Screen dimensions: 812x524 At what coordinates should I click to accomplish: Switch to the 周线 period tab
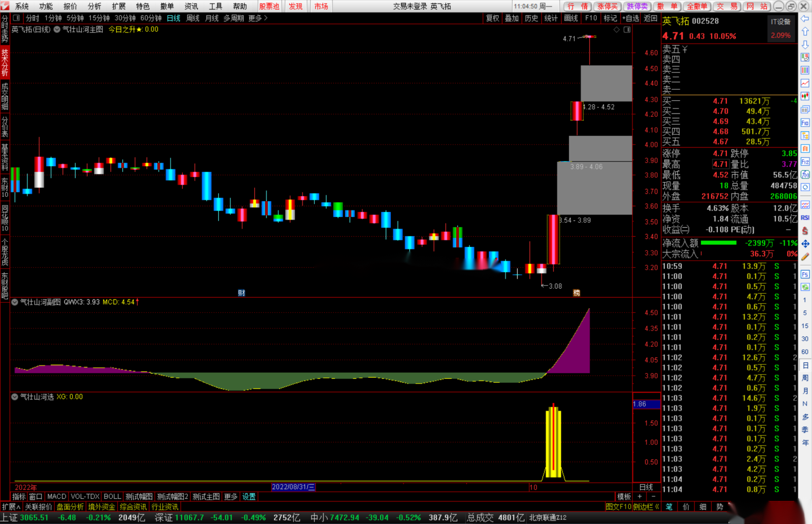[x=192, y=18]
